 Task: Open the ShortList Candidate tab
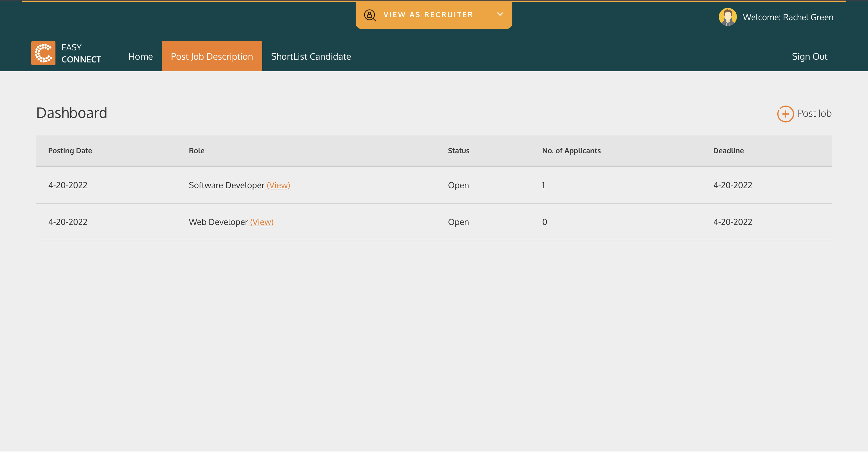tap(311, 57)
